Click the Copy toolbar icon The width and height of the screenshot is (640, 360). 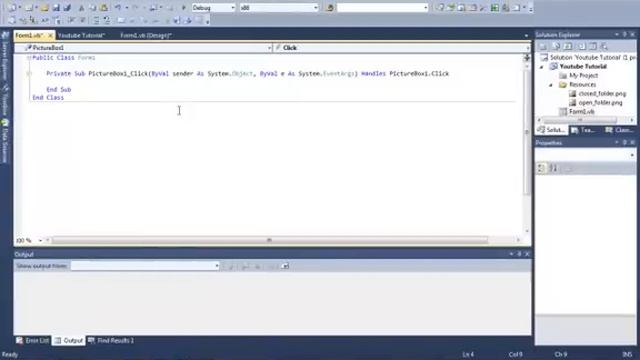(x=93, y=8)
